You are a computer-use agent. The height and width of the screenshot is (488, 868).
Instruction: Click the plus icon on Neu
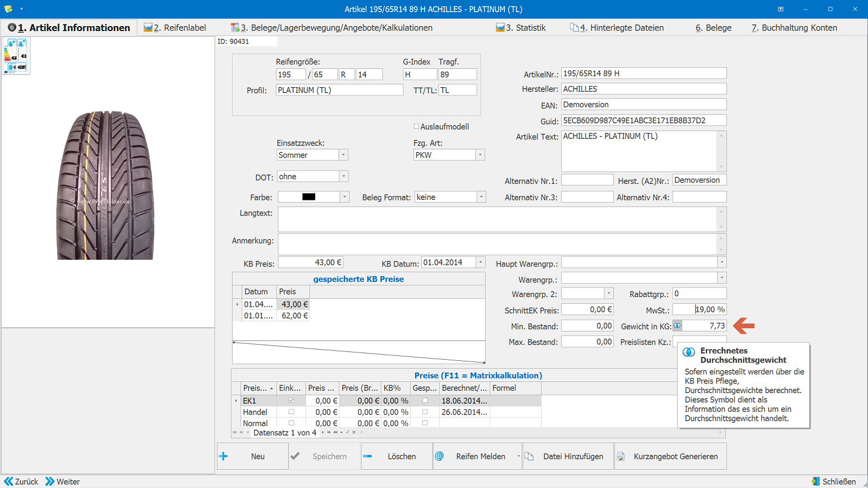(x=224, y=456)
